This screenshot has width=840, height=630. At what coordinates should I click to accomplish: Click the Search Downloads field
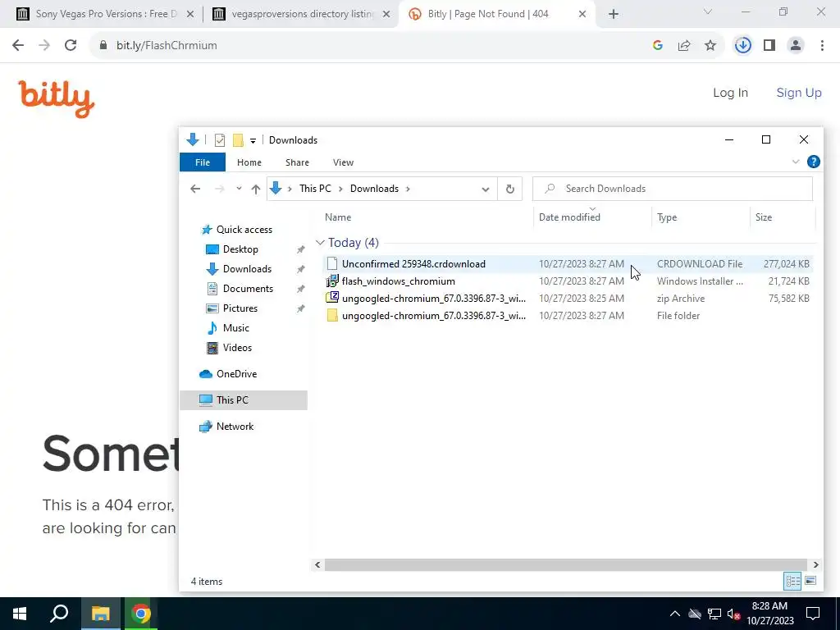(673, 189)
